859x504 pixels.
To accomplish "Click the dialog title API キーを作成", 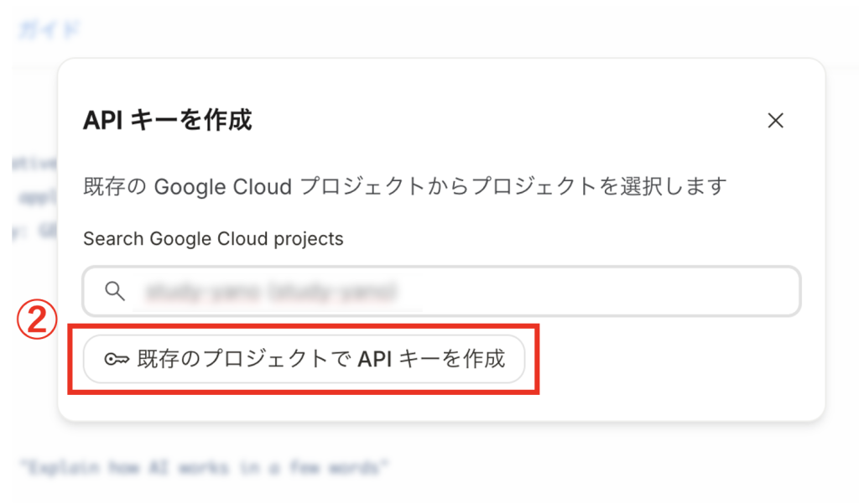I will (x=167, y=120).
